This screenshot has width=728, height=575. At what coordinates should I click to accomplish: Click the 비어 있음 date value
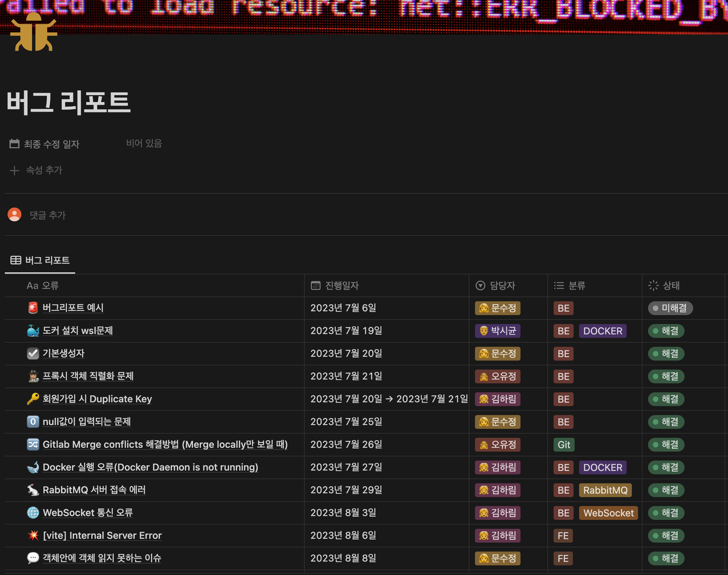(144, 143)
